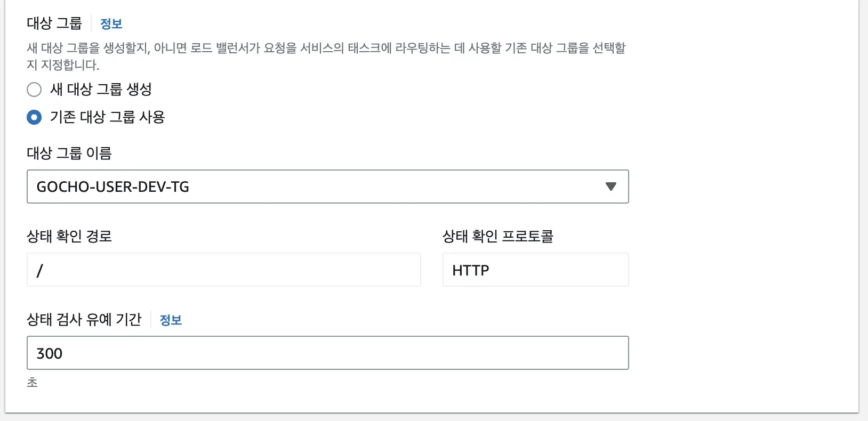
Task: Click the dropdown arrow in 대상 그룹 이름
Action: [x=610, y=187]
